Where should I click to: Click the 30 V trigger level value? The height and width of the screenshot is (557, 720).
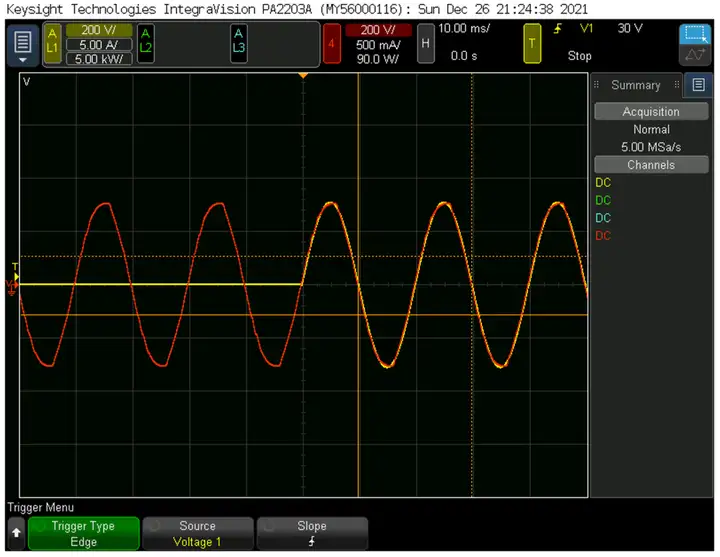630,28
